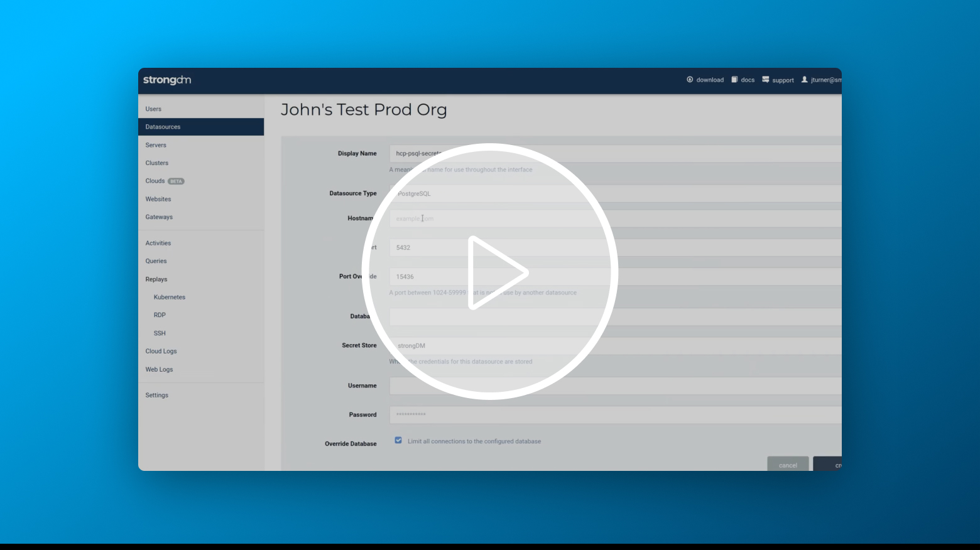Go to Activities in the sidebar

[x=158, y=243]
